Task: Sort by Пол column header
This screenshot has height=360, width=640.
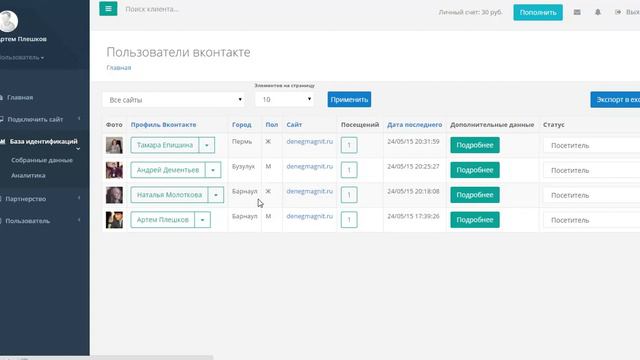Action: point(271,124)
